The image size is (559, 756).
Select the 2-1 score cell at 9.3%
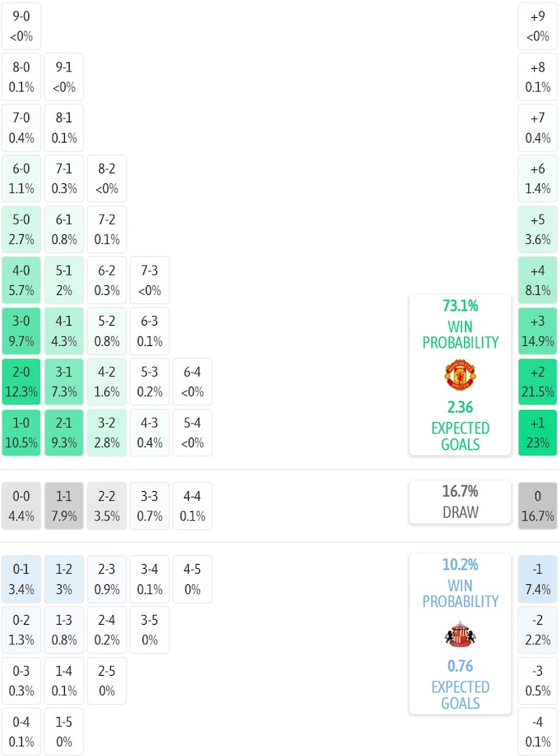coord(64,433)
